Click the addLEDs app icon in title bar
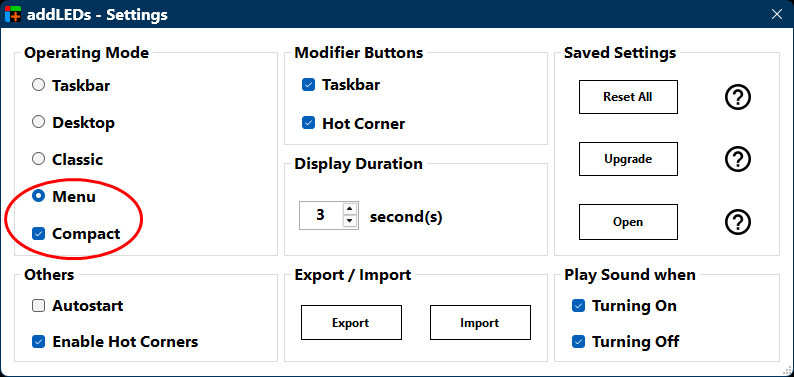 tap(13, 14)
